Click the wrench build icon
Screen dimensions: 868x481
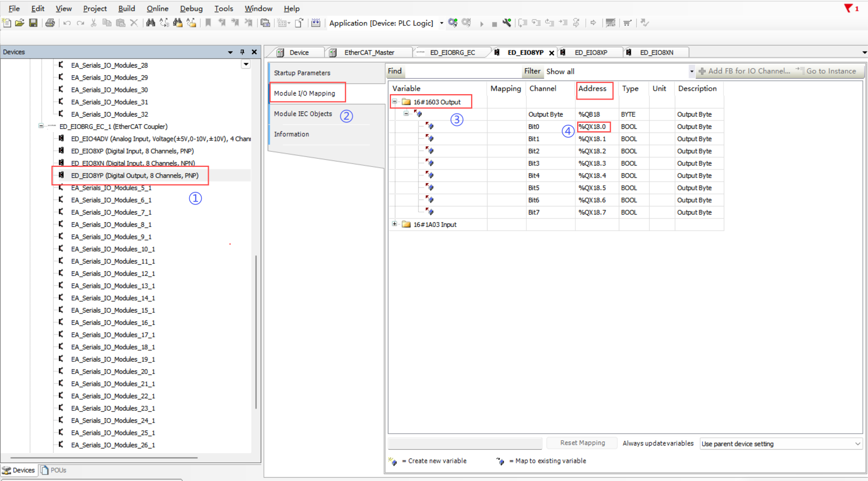click(x=506, y=23)
